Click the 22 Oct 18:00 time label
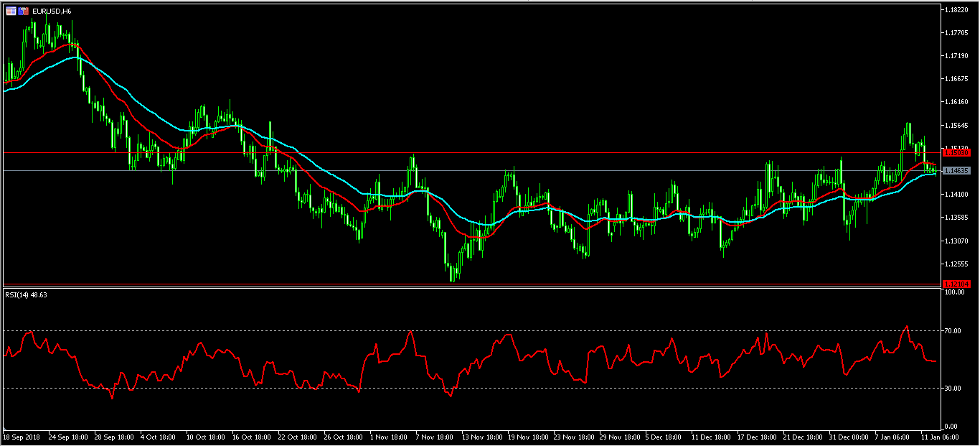Screen dimensions: 980x446 [296, 437]
